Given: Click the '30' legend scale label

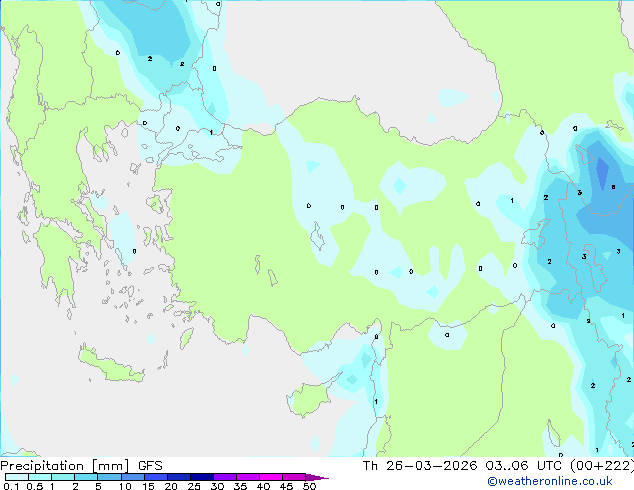Looking at the screenshot, I should tap(217, 486).
